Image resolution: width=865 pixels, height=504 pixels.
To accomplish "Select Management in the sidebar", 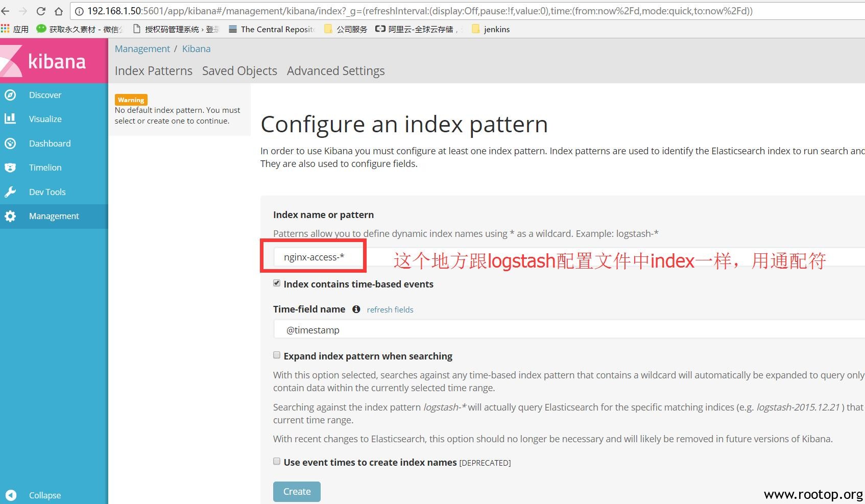I will pyautogui.click(x=54, y=216).
